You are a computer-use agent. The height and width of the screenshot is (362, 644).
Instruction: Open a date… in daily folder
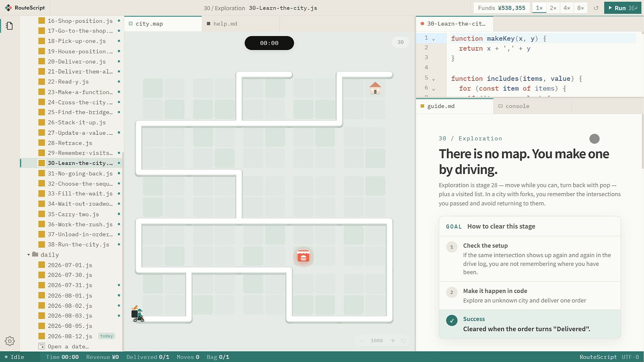(x=68, y=346)
